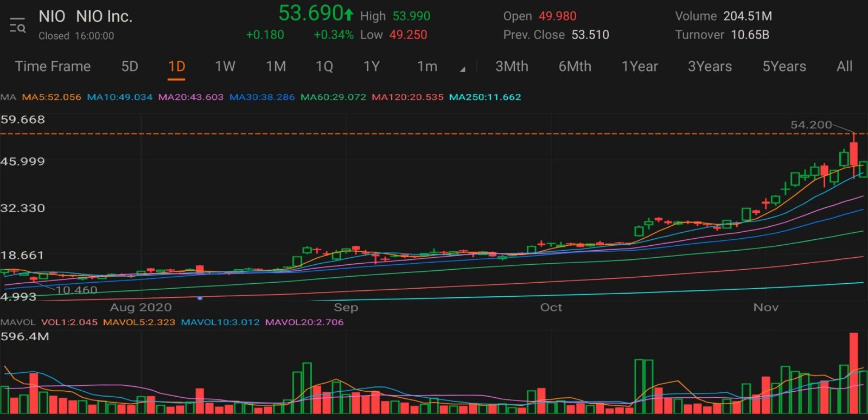
Task: Click the 59.668 price axis label
Action: 23,120
